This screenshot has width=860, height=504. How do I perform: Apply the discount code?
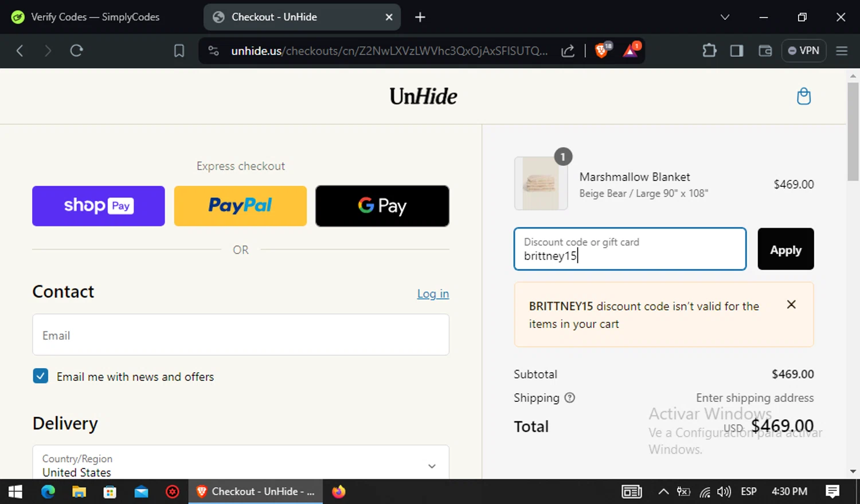pos(785,249)
